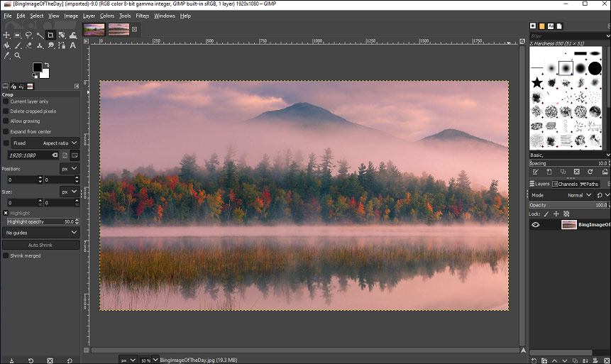The width and height of the screenshot is (611, 364).
Task: Select the Unified Transform tool
Action: (x=62, y=35)
